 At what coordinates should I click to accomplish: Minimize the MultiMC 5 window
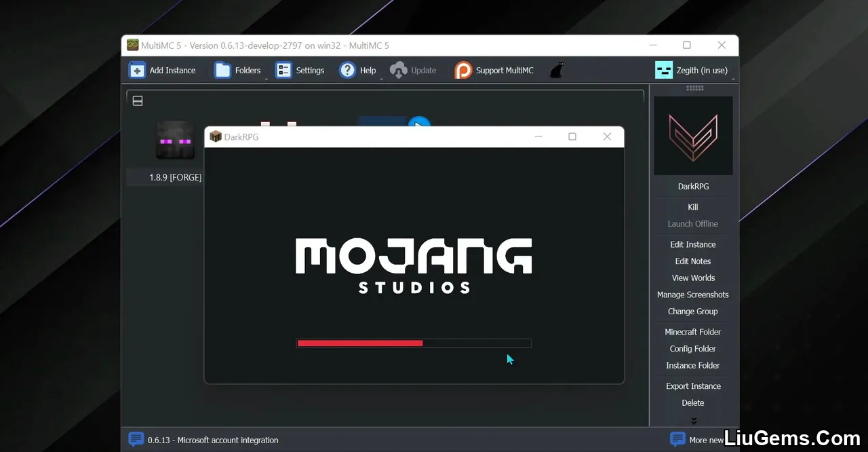click(x=653, y=45)
